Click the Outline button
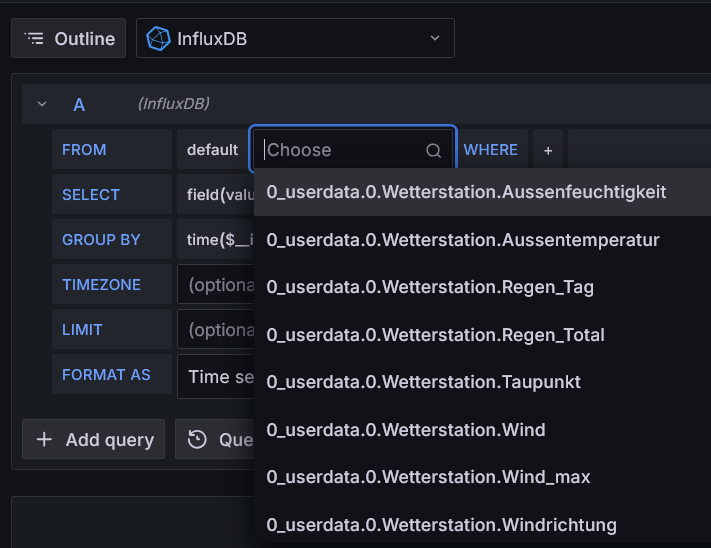 coord(68,39)
